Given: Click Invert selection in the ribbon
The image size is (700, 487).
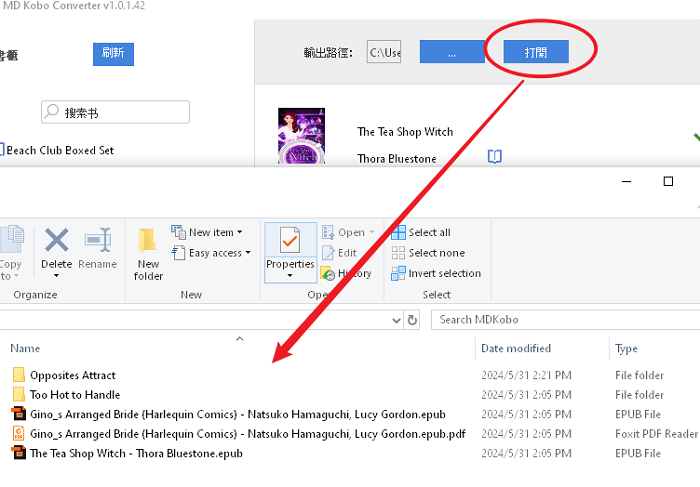Looking at the screenshot, I should click(x=436, y=273).
